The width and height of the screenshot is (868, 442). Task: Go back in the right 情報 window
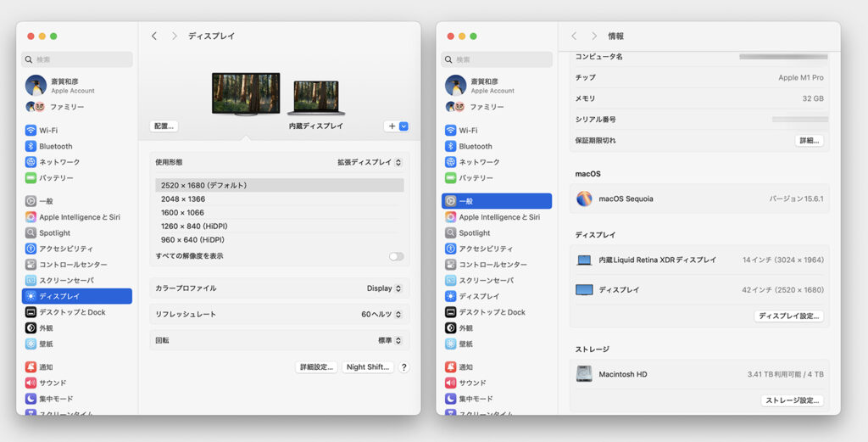click(x=574, y=36)
